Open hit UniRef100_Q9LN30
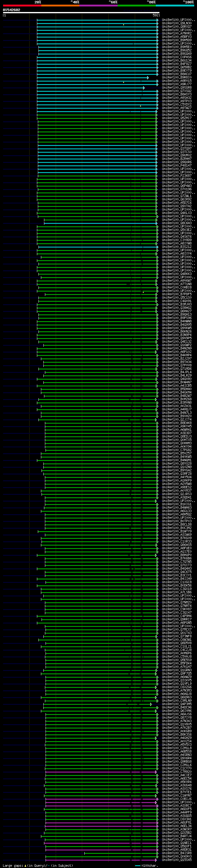Image resolution: width=197 pixels, height=868 pixels. [x=177, y=24]
